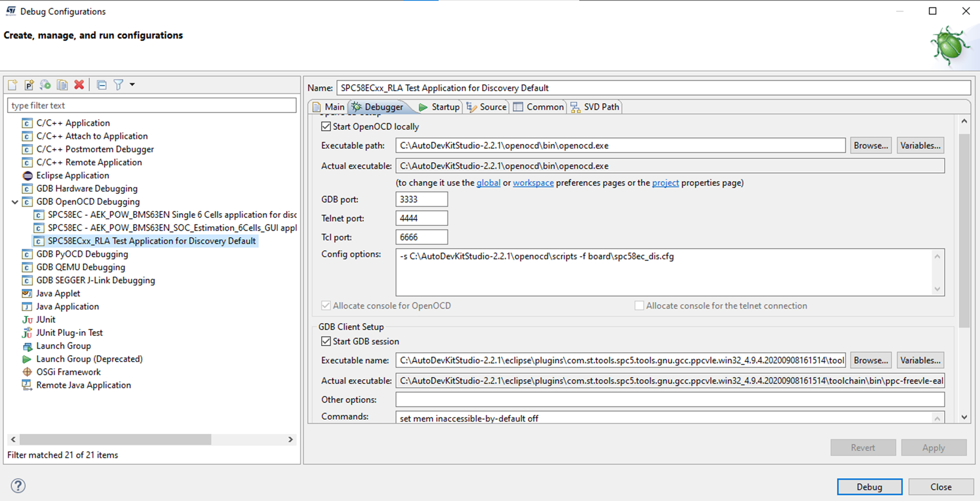The width and height of the screenshot is (980, 501).
Task: Delete the selected launch configuration
Action: (79, 84)
